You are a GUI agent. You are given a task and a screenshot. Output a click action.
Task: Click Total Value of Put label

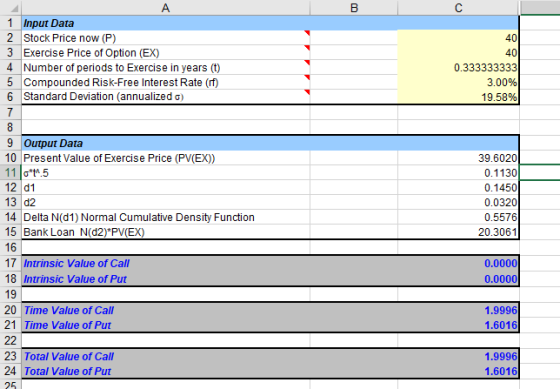pos(67,371)
